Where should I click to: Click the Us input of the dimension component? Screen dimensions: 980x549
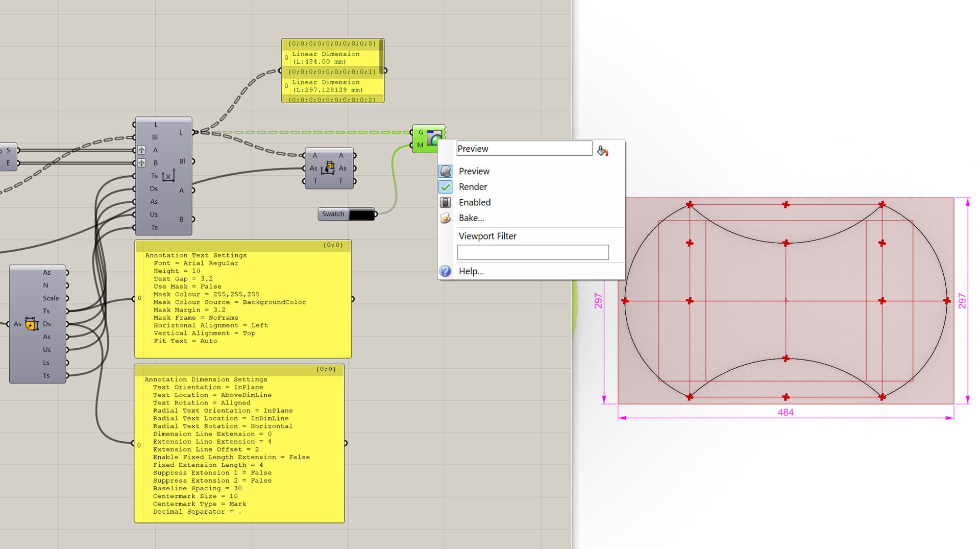coord(154,214)
